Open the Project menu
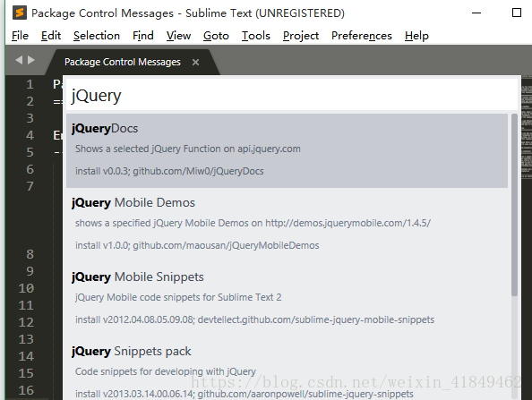Viewport: 532px width, 400px height. (301, 36)
